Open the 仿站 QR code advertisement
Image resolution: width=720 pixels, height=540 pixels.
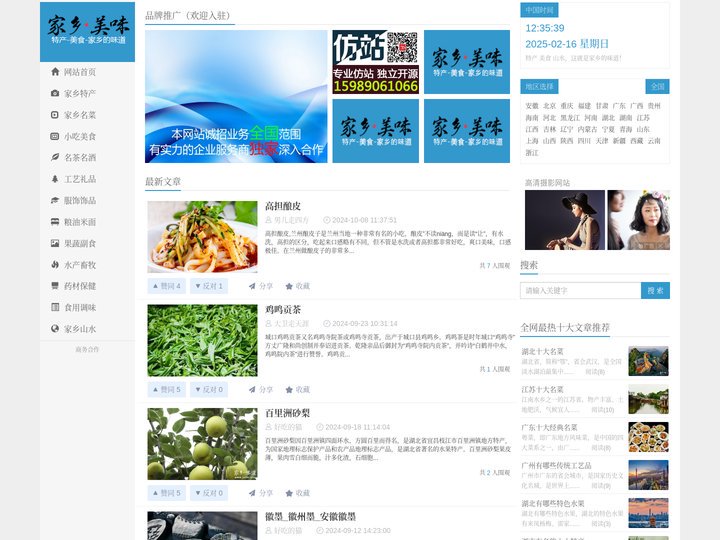point(376,62)
